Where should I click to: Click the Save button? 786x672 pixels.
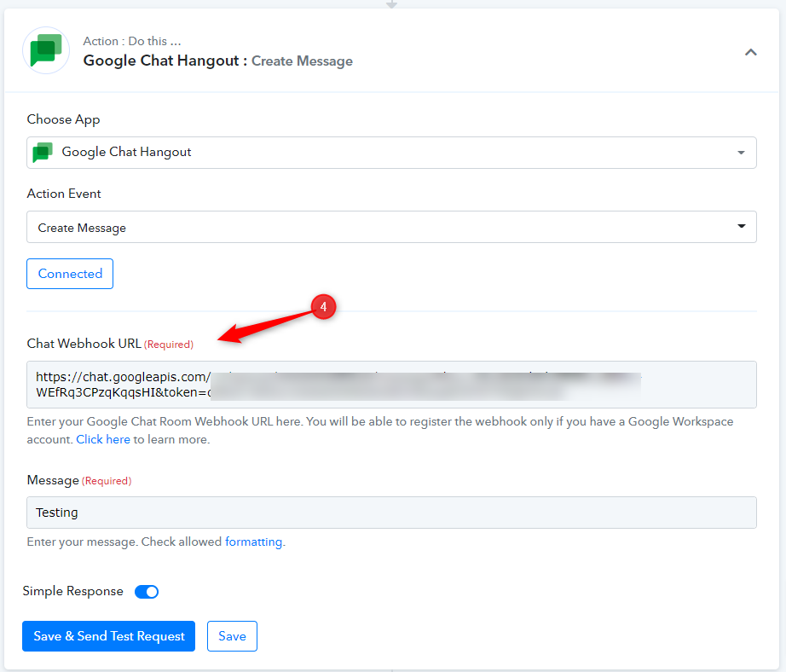pyautogui.click(x=232, y=636)
